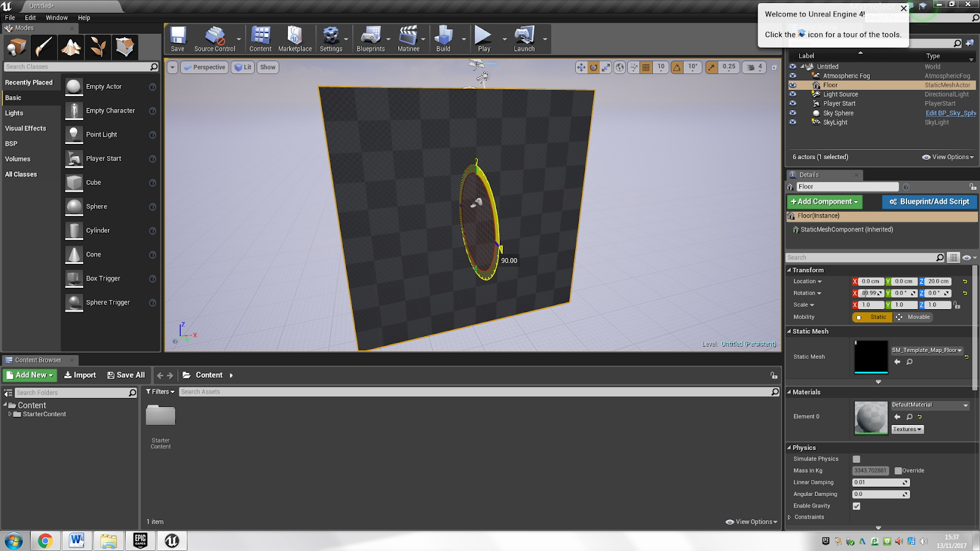The height and width of the screenshot is (551, 980).
Task: Browse to Static Mesh asset magnifier icon
Action: [910, 362]
